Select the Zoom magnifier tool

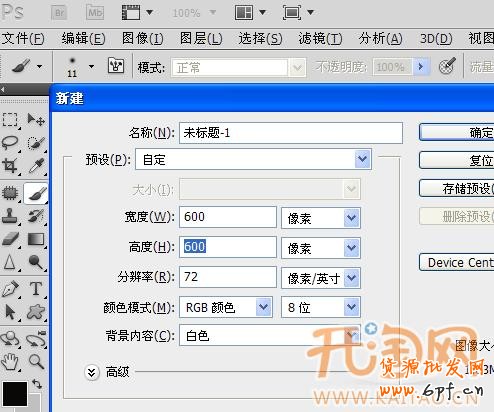pyautogui.click(x=36, y=362)
